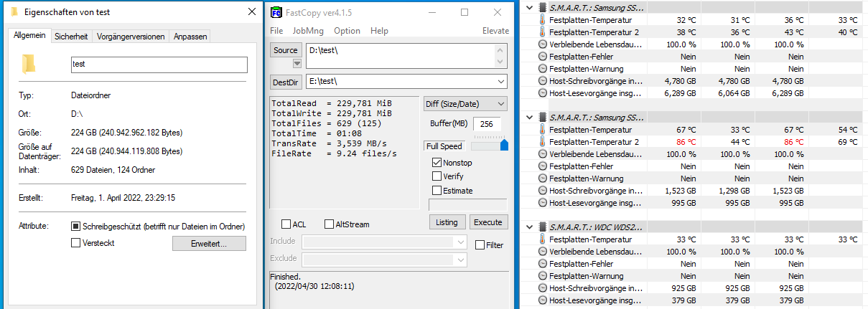Click the thermometer icon for the 67 °C Festplatten-Temperatur row
This screenshot has height=309, width=868.
[542, 130]
